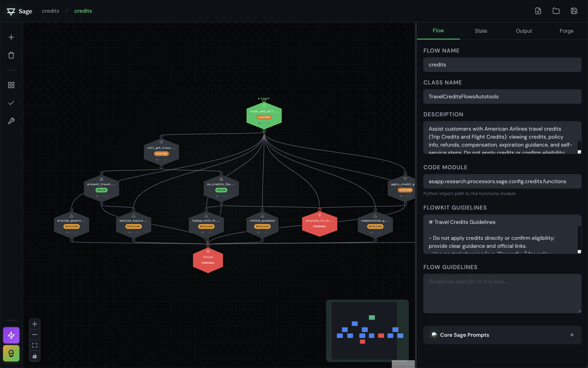The image size is (588, 368).
Task: Click the new file icon in header
Action: click(538, 11)
